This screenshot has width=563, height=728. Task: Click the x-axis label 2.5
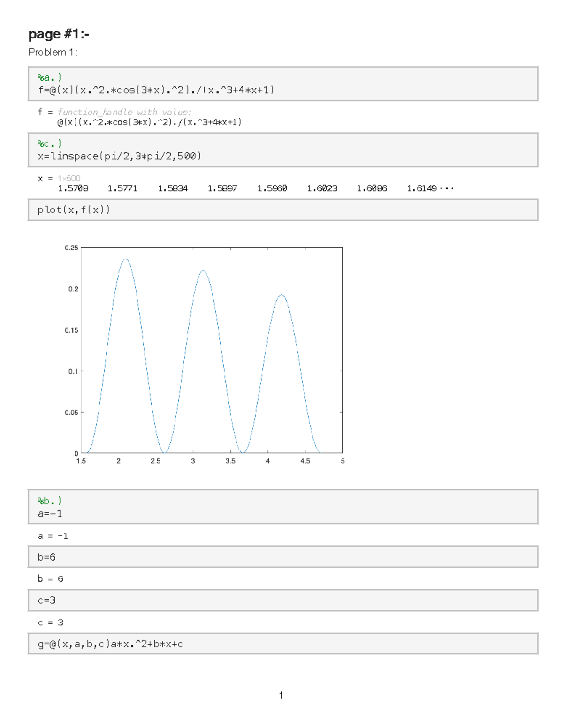[x=156, y=461]
